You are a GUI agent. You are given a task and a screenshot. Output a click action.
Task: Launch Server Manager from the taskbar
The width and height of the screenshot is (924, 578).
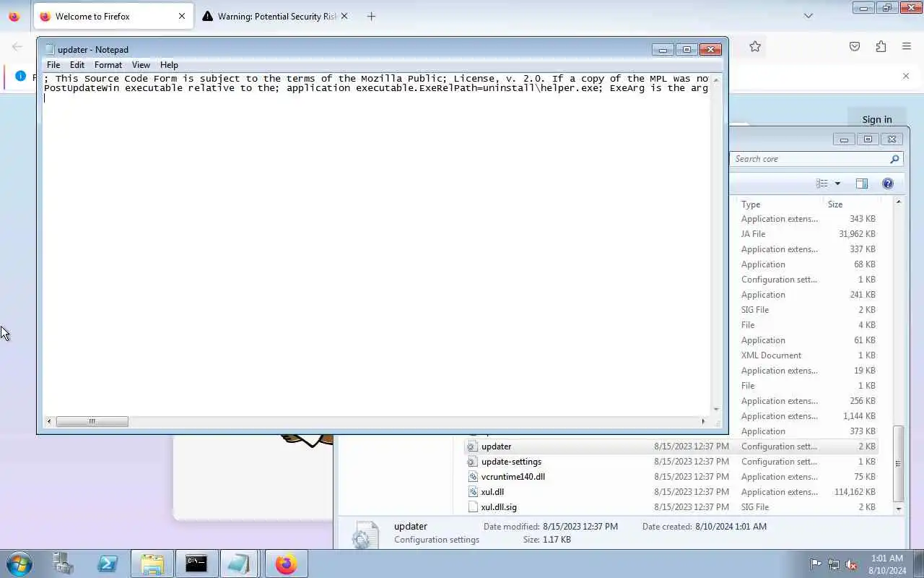click(64, 564)
